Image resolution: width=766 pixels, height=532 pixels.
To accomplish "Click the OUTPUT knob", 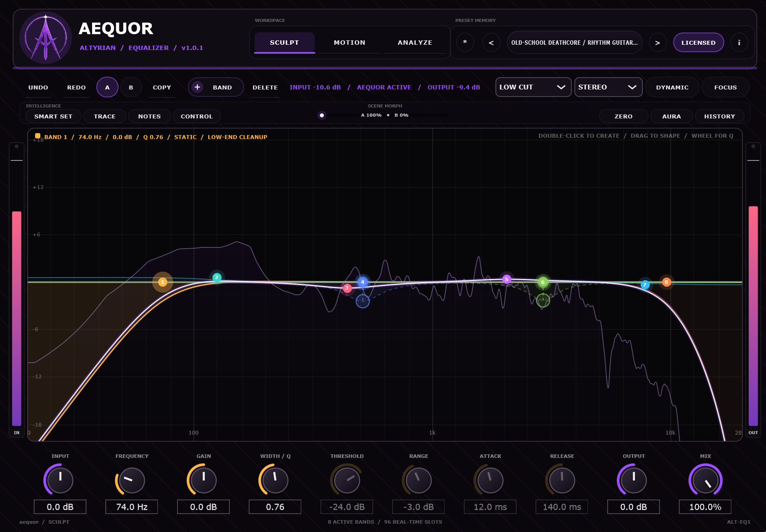I will tap(634, 480).
